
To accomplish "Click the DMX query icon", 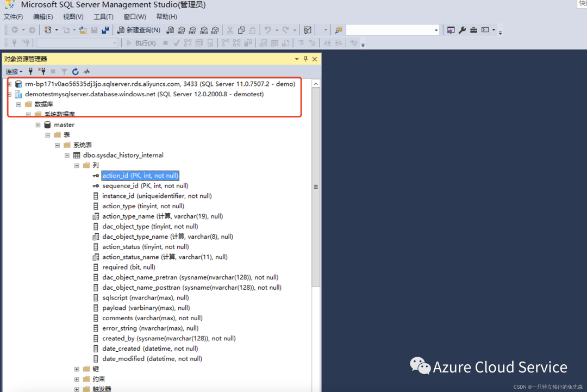I will pyautogui.click(x=193, y=30).
